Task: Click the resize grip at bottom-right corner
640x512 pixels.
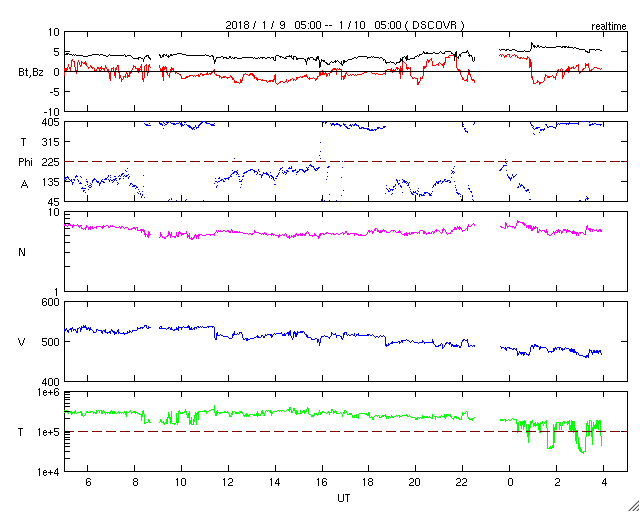Action: pos(634,506)
